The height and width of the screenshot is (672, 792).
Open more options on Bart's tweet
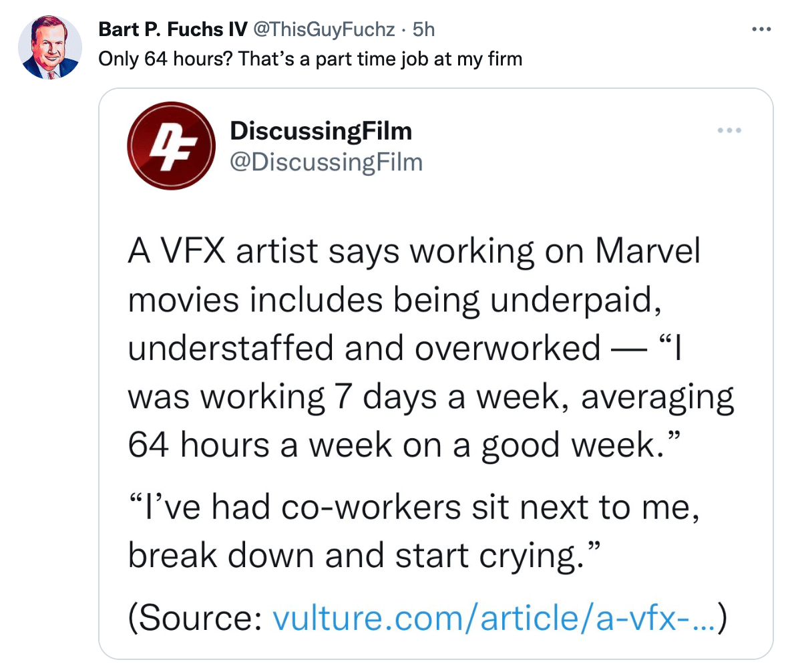(761, 30)
